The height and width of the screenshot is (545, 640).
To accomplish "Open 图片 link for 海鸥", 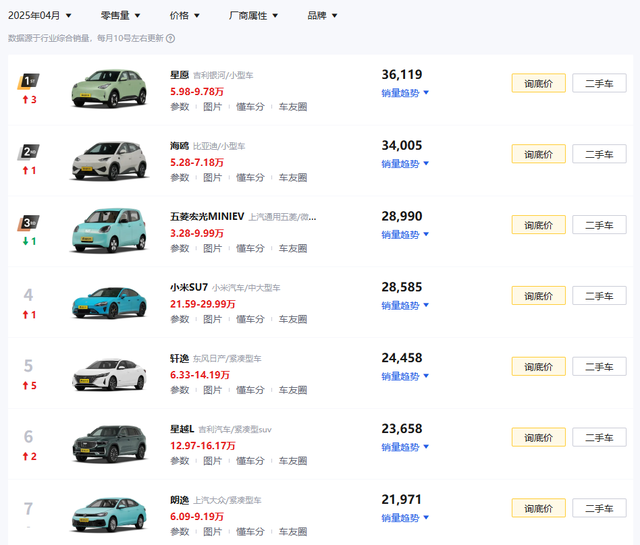I will click(212, 178).
